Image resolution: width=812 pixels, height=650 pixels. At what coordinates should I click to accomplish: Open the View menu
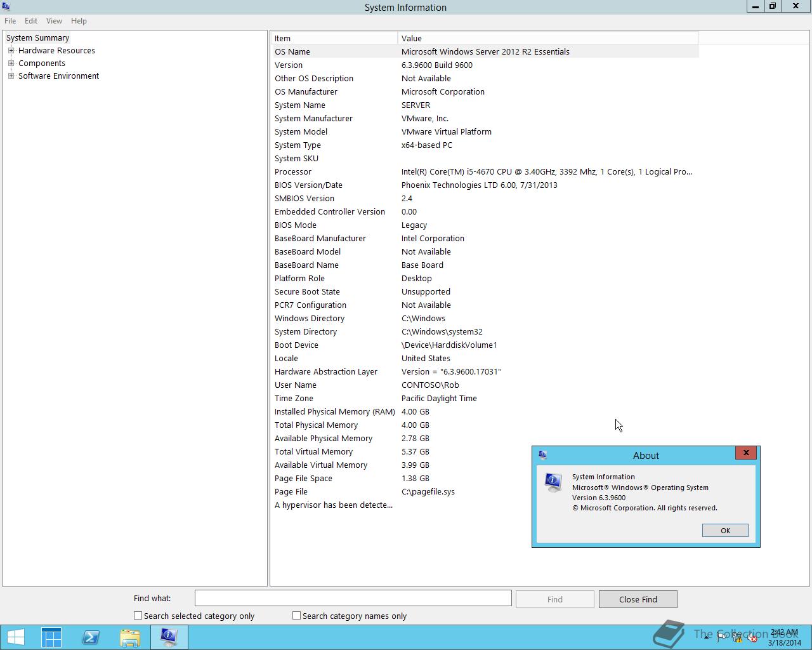point(54,20)
